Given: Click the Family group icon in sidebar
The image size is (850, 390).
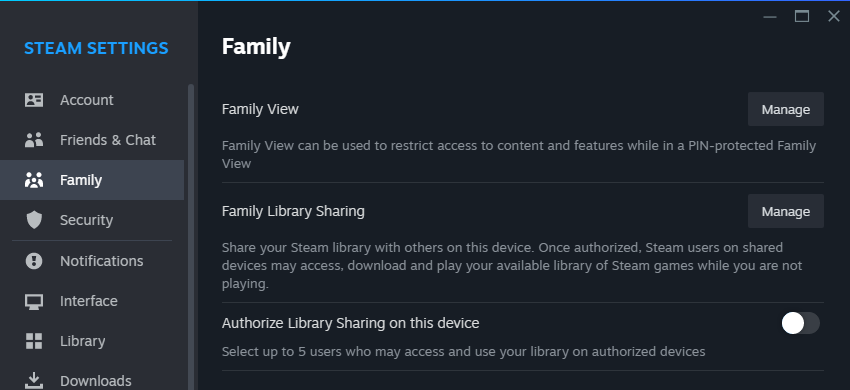Looking at the screenshot, I should coord(34,180).
